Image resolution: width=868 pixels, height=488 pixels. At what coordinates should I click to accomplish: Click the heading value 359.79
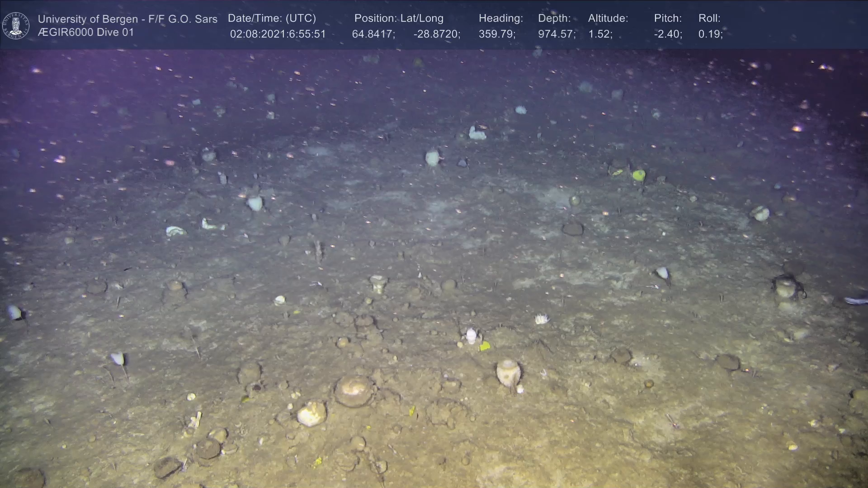click(x=496, y=34)
